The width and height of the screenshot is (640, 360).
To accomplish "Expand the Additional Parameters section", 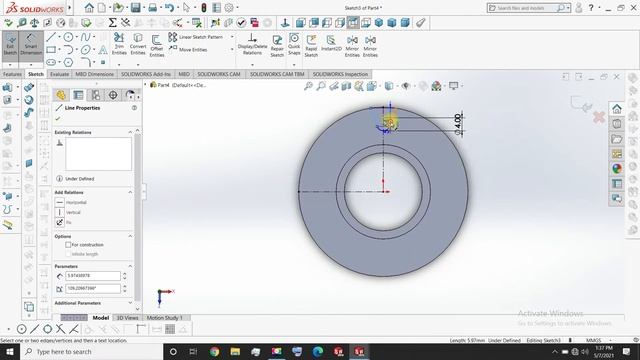I will point(130,303).
